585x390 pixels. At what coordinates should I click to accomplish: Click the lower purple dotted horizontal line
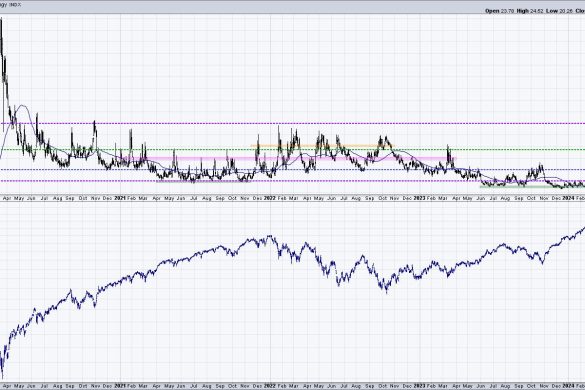click(292, 181)
